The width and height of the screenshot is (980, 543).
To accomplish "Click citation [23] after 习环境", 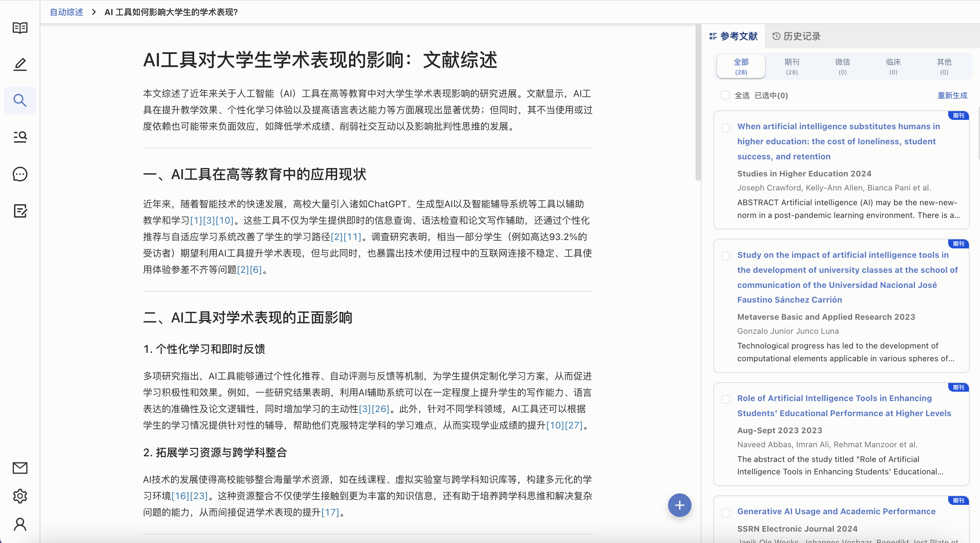I will click(x=198, y=496).
